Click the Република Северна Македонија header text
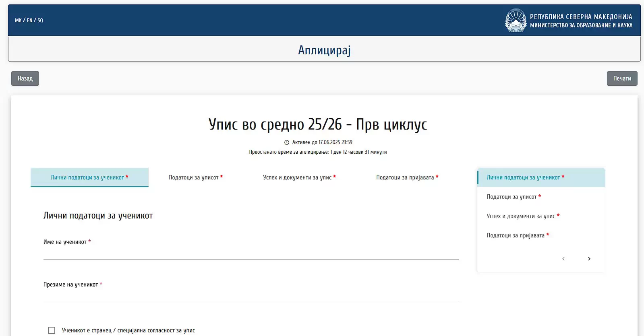 click(581, 17)
